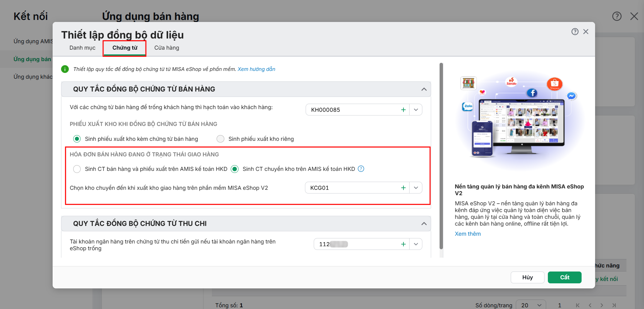Select Sinh phiếu xuất kho kèm chứng từ bán hàng

click(x=77, y=139)
